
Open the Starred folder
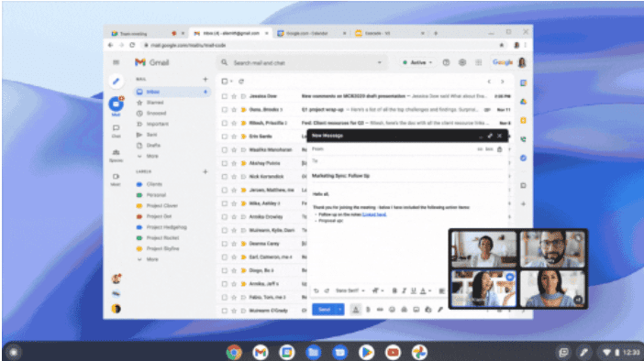tap(155, 103)
